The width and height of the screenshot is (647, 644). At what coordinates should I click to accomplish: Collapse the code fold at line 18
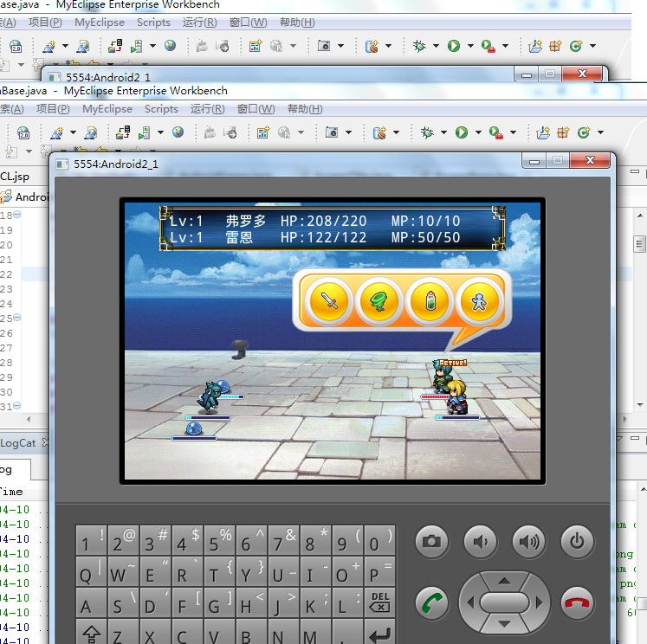coord(17,215)
